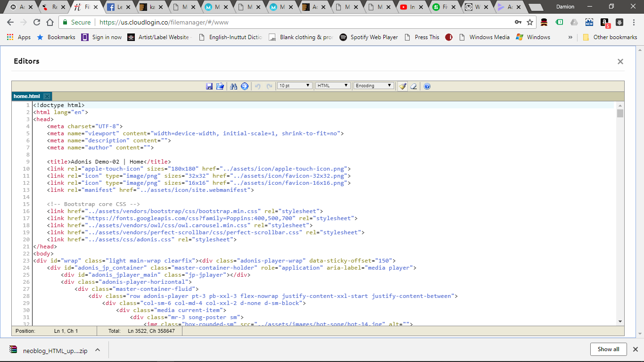Click the Show all downloads button
This screenshot has width=644, height=362.
[608, 349]
